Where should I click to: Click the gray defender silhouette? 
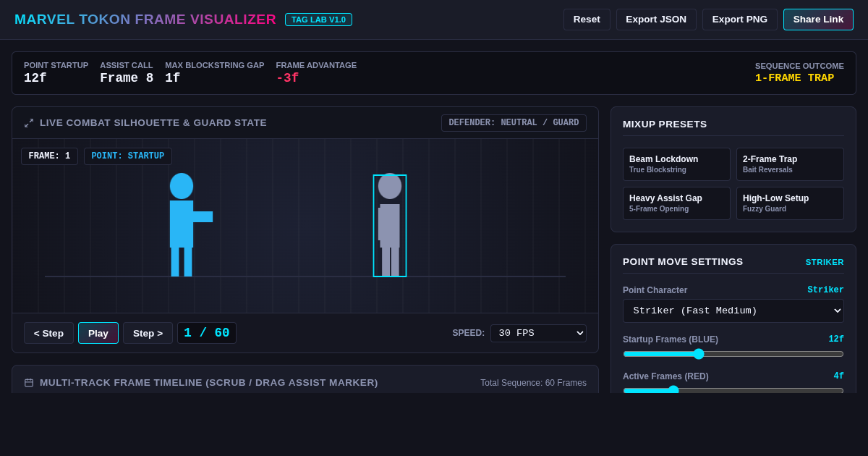pos(390,226)
